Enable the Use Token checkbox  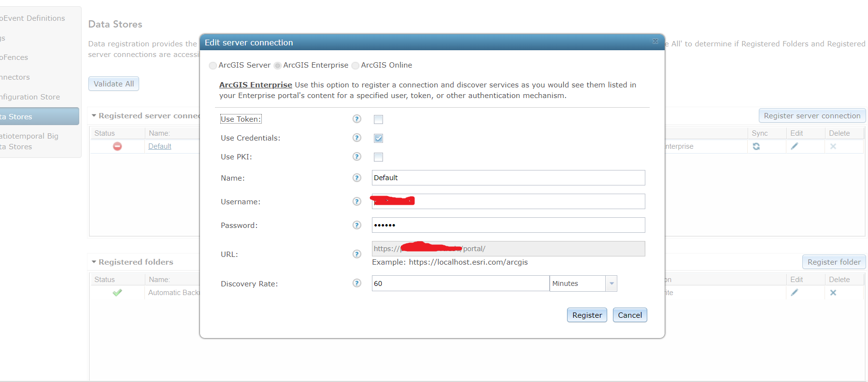(378, 119)
